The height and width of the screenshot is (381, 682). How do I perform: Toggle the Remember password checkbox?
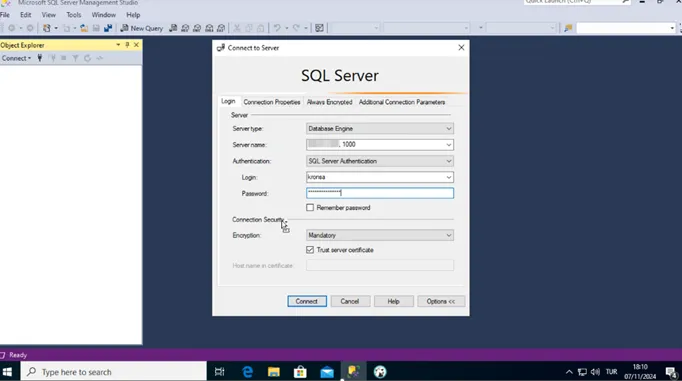[x=310, y=207]
